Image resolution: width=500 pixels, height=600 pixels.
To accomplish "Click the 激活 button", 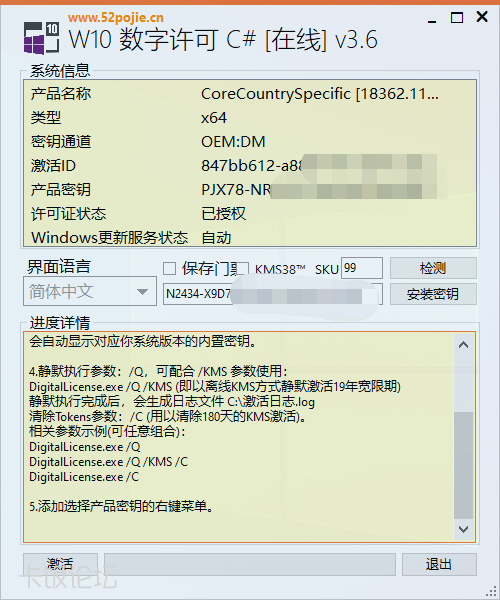I will point(60,564).
